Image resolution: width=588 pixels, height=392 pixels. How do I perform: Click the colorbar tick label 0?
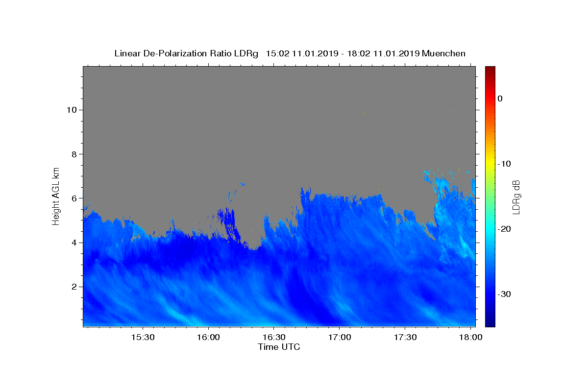pyautogui.click(x=500, y=98)
